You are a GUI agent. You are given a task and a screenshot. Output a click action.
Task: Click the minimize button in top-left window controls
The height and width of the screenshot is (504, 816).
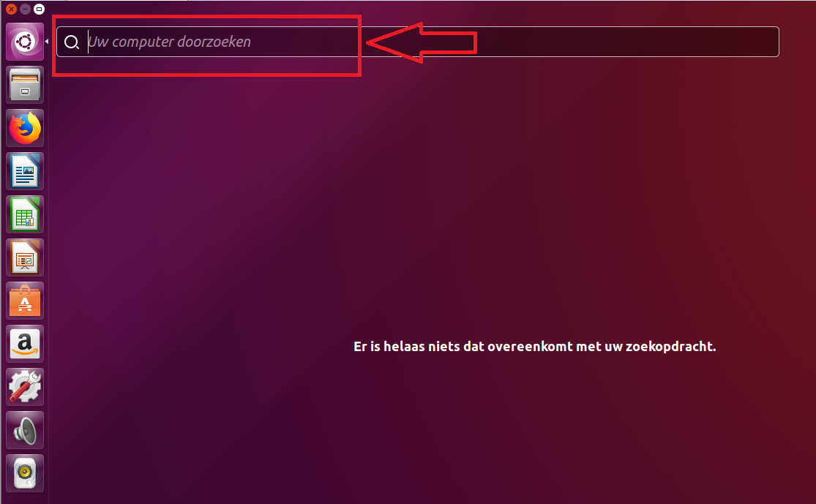(x=25, y=9)
